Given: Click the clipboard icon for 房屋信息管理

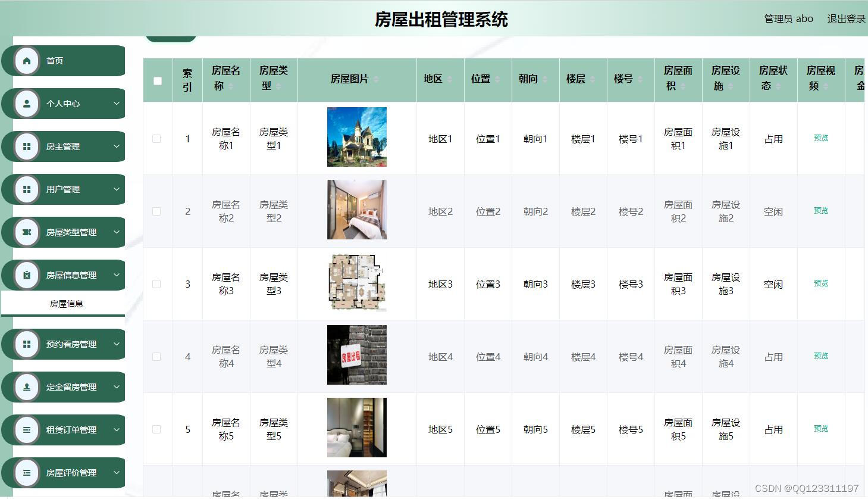Looking at the screenshot, I should click(27, 275).
